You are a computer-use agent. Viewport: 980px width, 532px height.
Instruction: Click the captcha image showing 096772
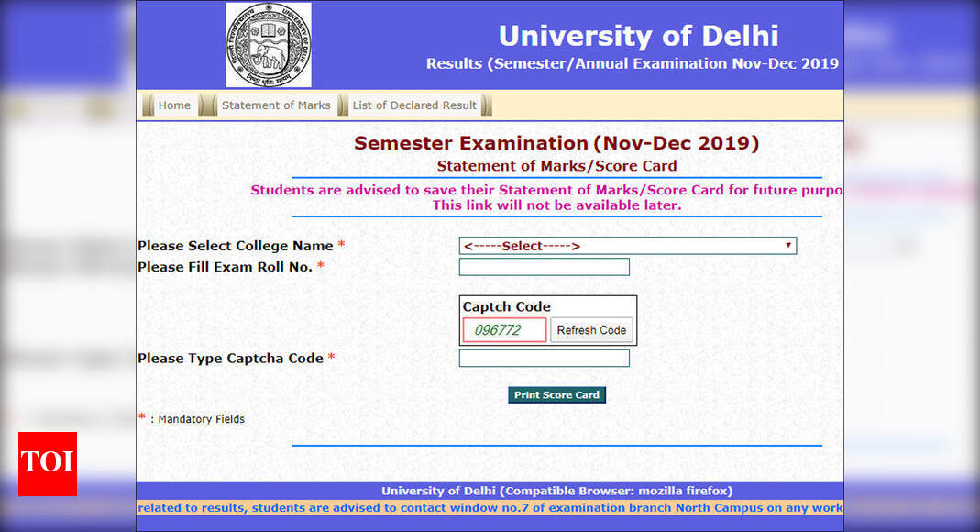[x=503, y=329]
